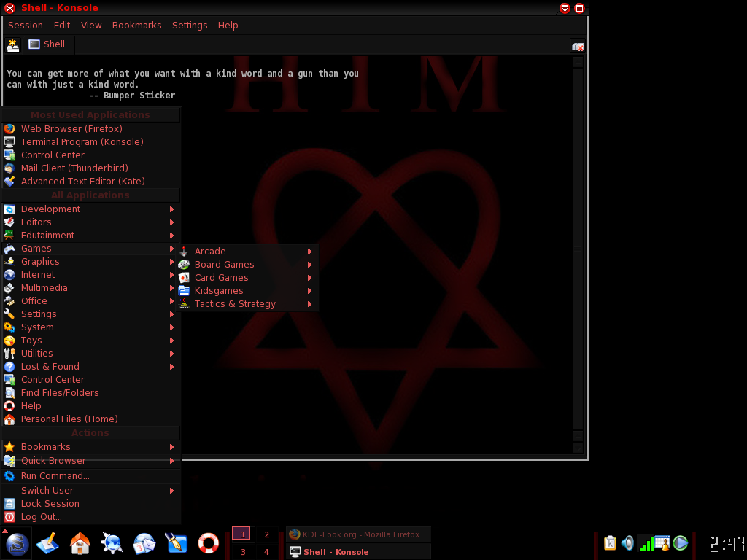Screen dimensions: 747x560
Task: Check the green signal bars tray icon
Action: tap(646, 543)
